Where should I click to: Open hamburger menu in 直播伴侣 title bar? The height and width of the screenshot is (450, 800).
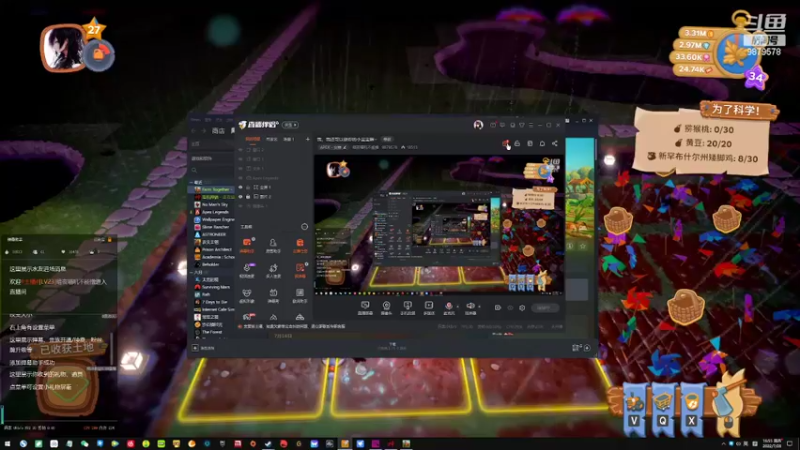pyautogui.click(x=531, y=125)
